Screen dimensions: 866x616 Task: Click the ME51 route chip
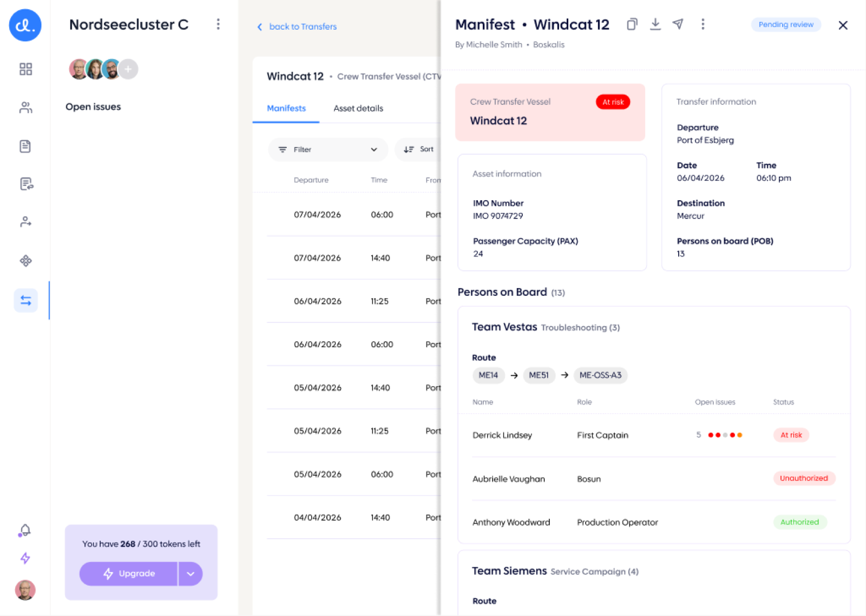click(539, 375)
